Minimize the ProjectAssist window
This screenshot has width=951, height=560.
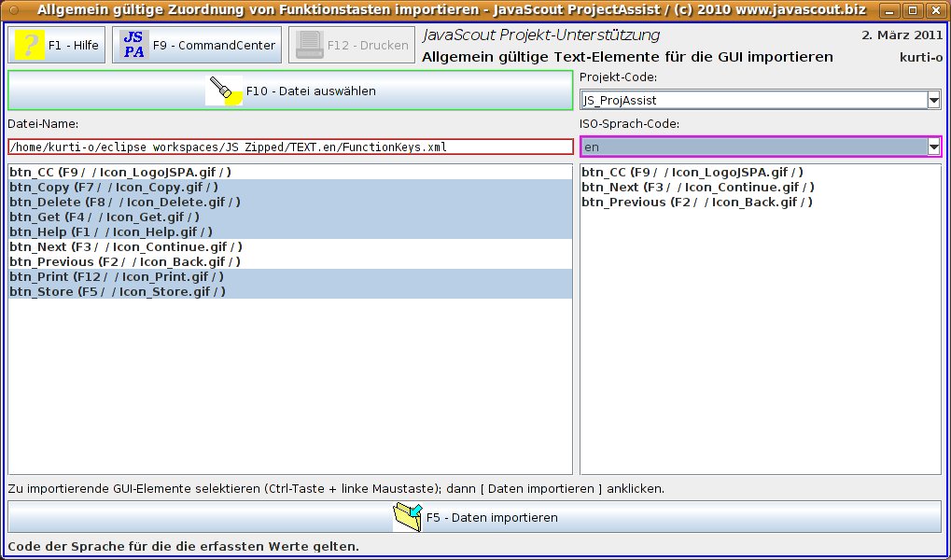pos(890,10)
